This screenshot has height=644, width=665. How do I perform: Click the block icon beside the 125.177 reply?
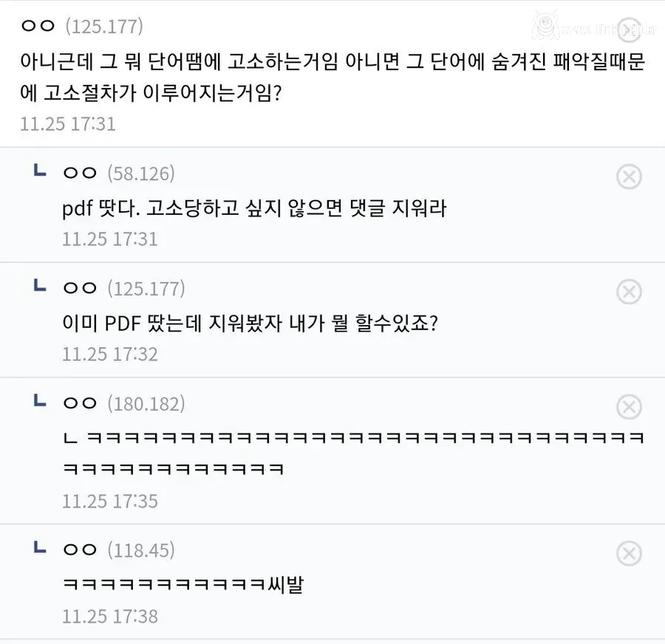coord(629,292)
